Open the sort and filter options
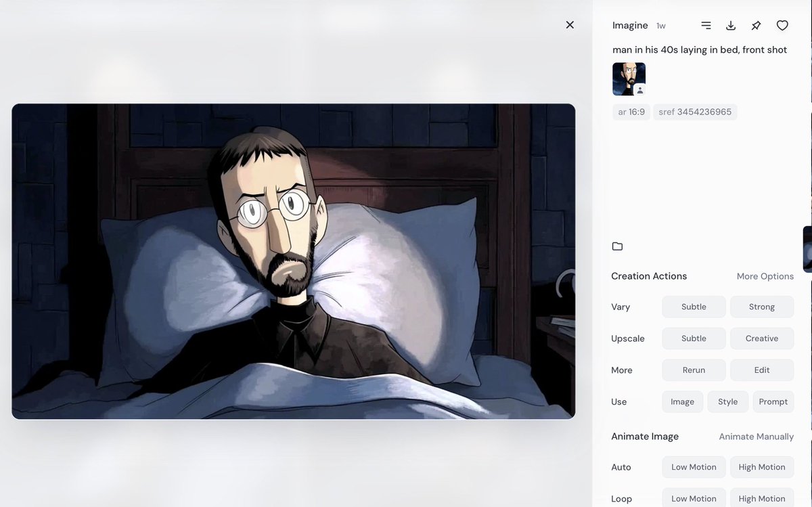812x507 pixels. pyautogui.click(x=706, y=25)
